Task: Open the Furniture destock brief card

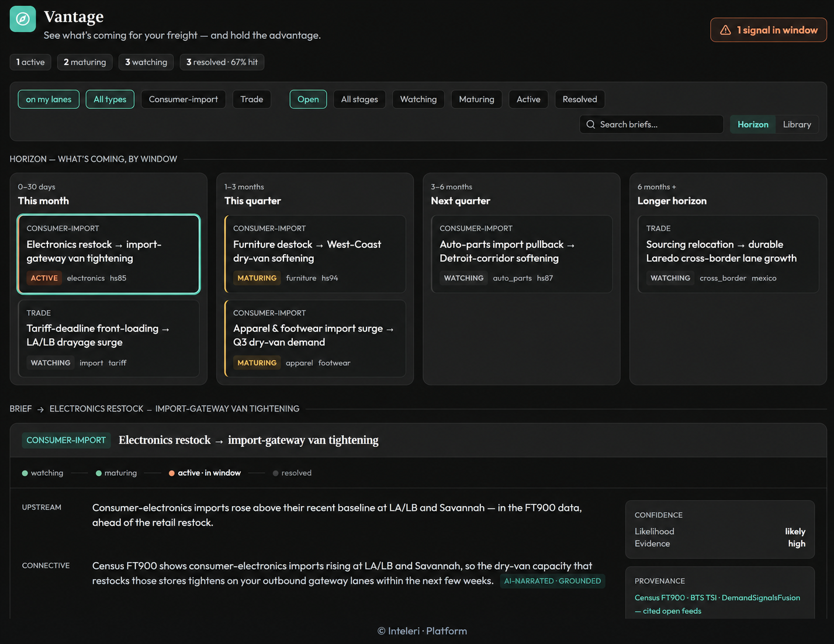Action: 315,254
